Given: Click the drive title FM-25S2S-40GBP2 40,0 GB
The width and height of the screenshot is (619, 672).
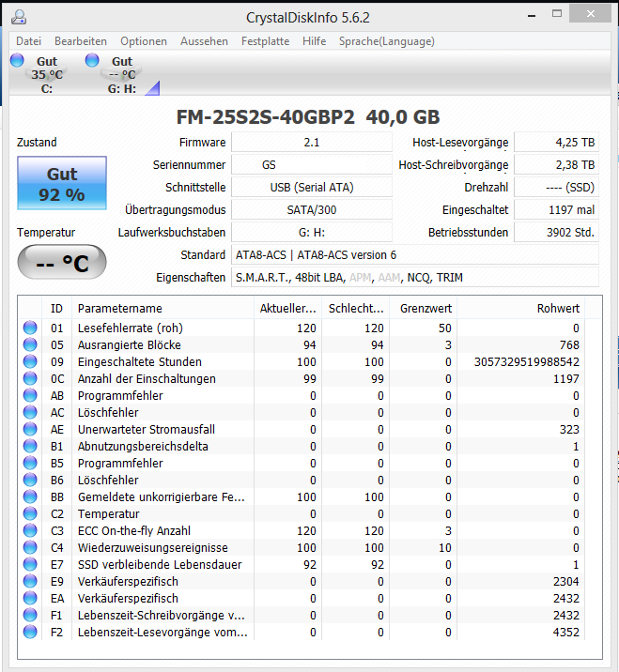Looking at the screenshot, I should [308, 117].
